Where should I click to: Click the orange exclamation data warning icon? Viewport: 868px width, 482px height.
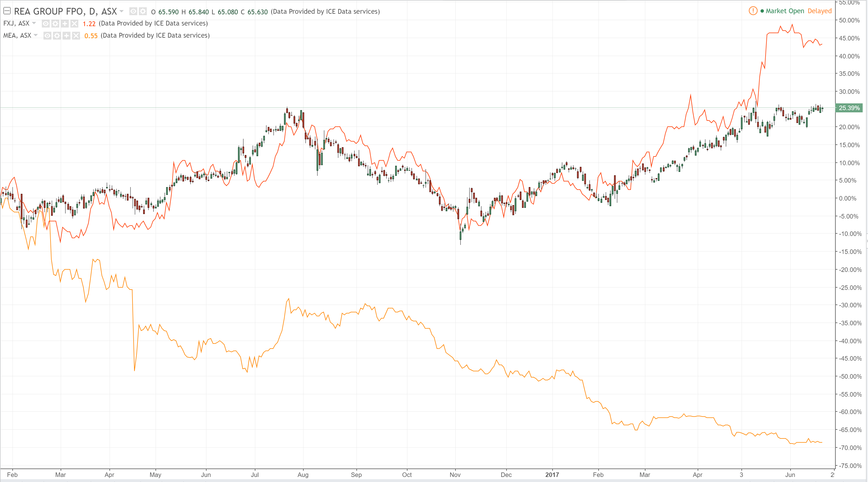(x=753, y=11)
